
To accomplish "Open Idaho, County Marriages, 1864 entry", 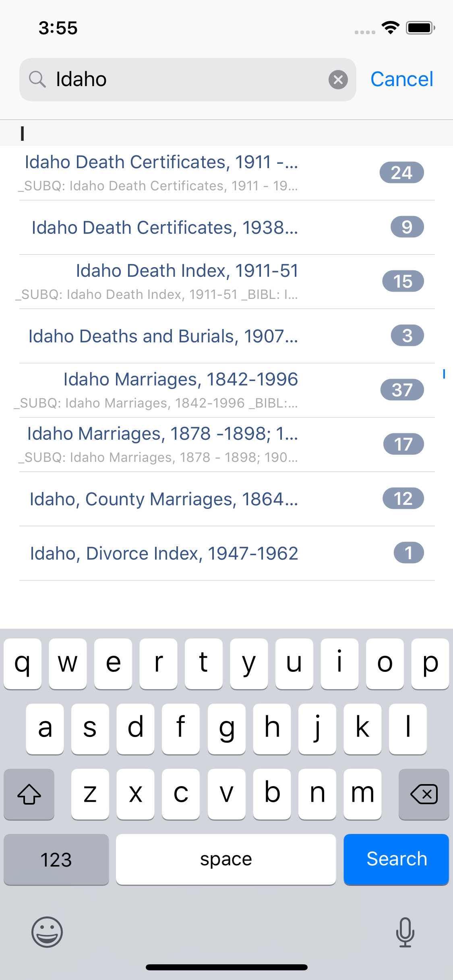I will (164, 499).
